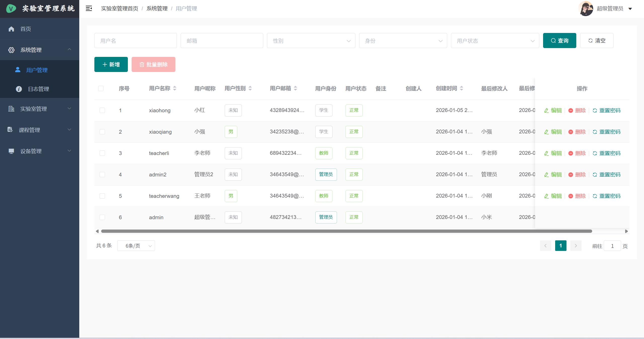Click the sort arrows on 创建时间 column
Screen dimensions: 644x339
click(461, 88)
